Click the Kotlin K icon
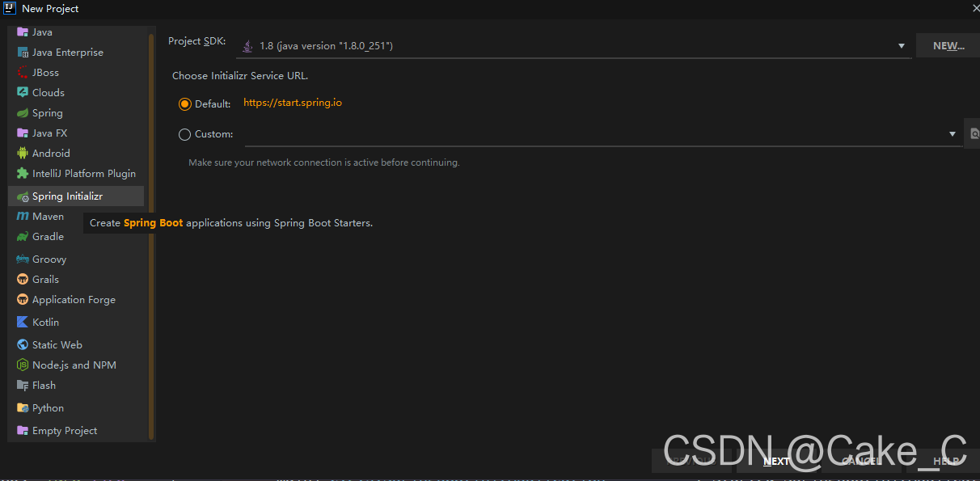The image size is (980, 481). click(x=23, y=322)
